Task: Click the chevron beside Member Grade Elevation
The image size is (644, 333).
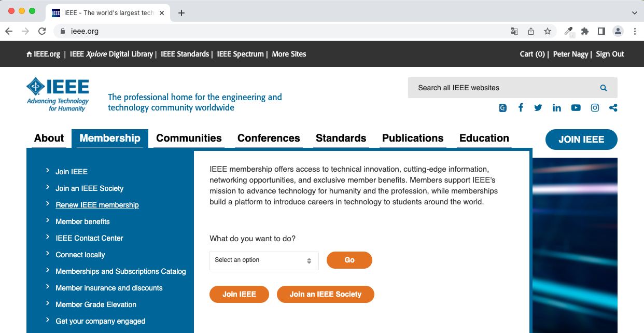Action: pyautogui.click(x=47, y=303)
